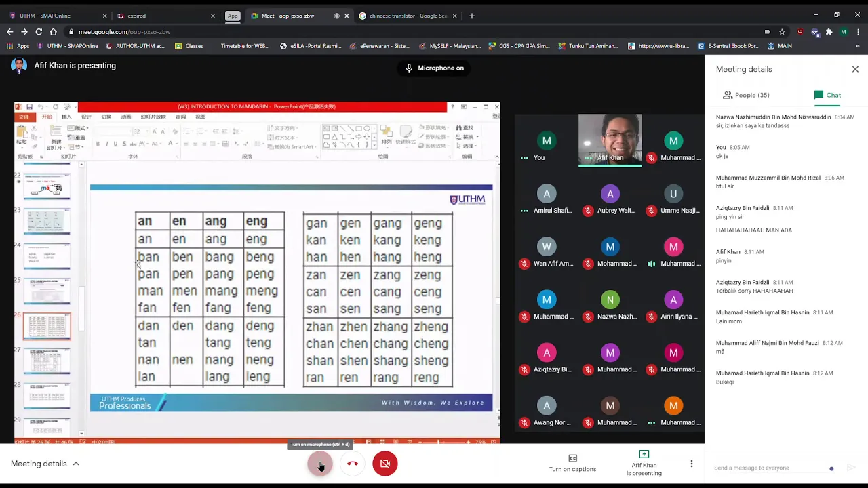The image size is (868, 488).
Task: Open MySELF Malaysian bookmark
Action: [x=450, y=46]
